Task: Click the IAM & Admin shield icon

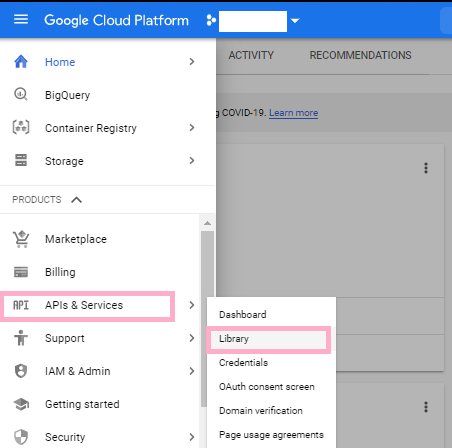Action: (x=21, y=371)
